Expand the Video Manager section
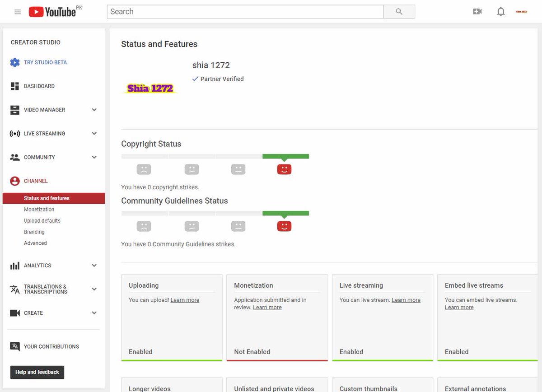The width and height of the screenshot is (542, 392). pos(94,110)
